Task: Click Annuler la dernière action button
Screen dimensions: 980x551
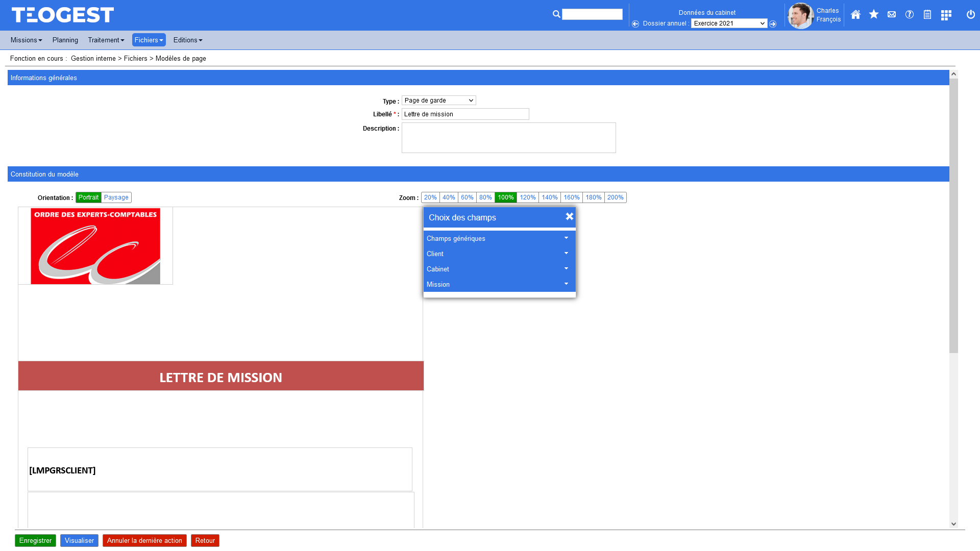Action: [x=144, y=540]
